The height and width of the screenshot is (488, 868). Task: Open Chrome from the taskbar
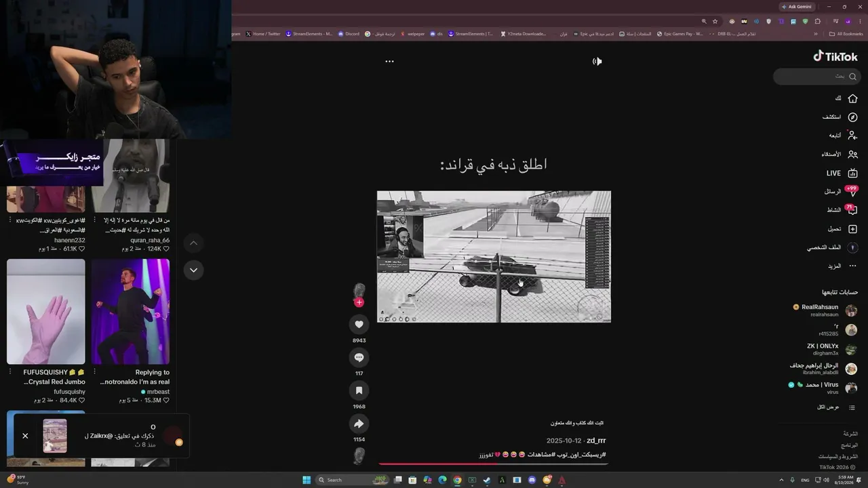457,480
